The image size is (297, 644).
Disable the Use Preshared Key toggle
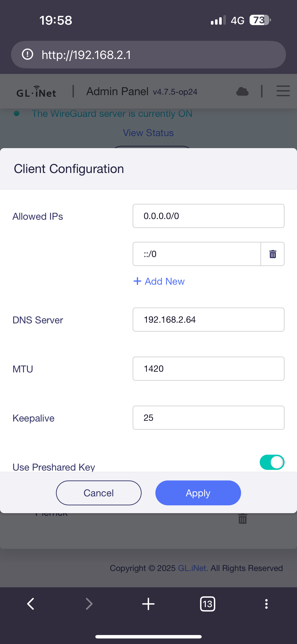(272, 462)
